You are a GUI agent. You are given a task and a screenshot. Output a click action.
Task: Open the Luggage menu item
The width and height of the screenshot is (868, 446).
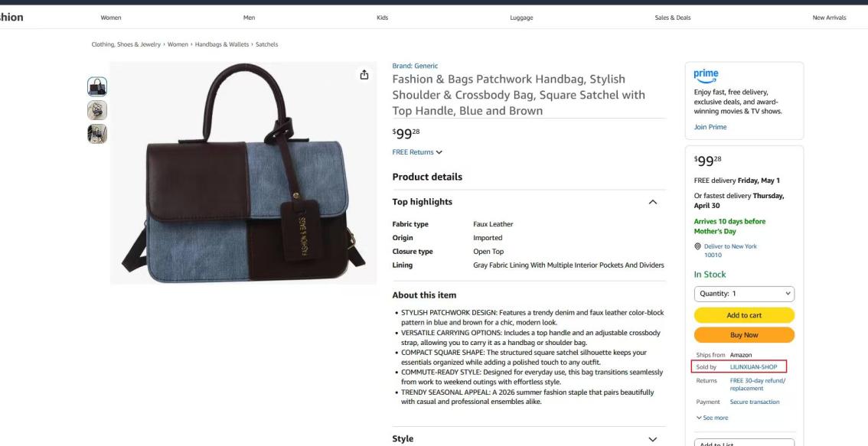(521, 18)
